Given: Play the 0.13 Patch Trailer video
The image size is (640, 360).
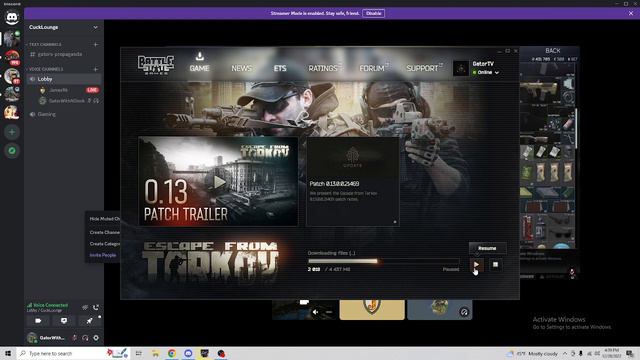Looking at the screenshot, I should tap(219, 182).
